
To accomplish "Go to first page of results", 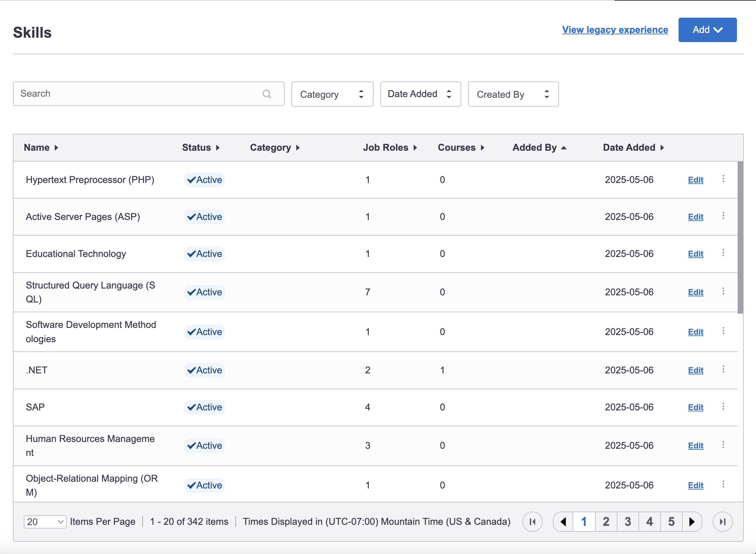I will coord(533,522).
